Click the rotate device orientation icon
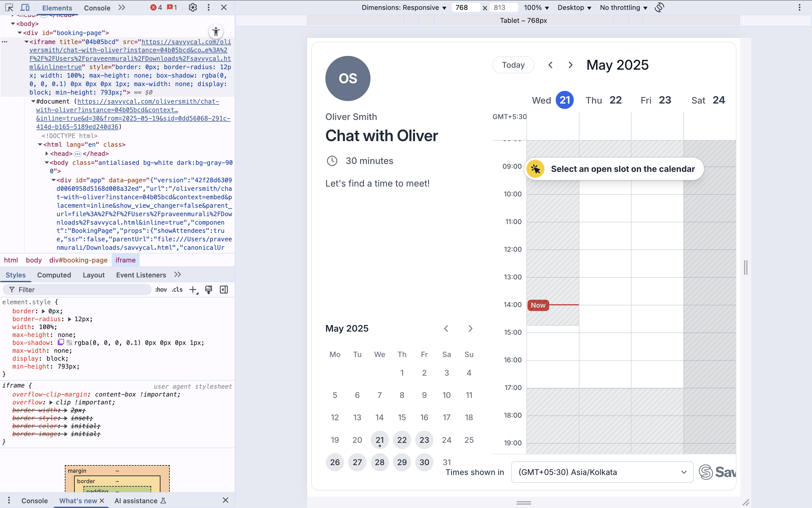Image resolution: width=812 pixels, height=508 pixels. (x=659, y=7)
